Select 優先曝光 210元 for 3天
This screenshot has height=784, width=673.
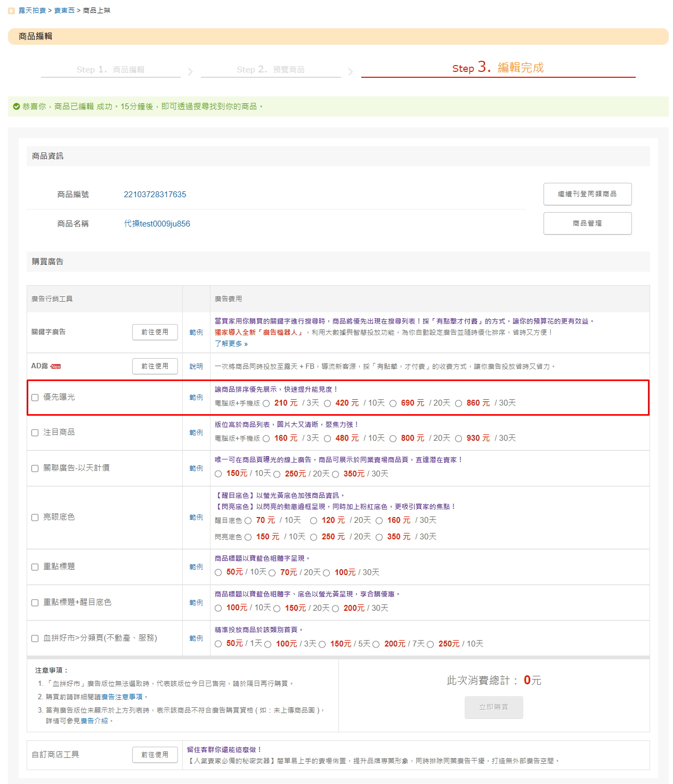tap(266, 403)
